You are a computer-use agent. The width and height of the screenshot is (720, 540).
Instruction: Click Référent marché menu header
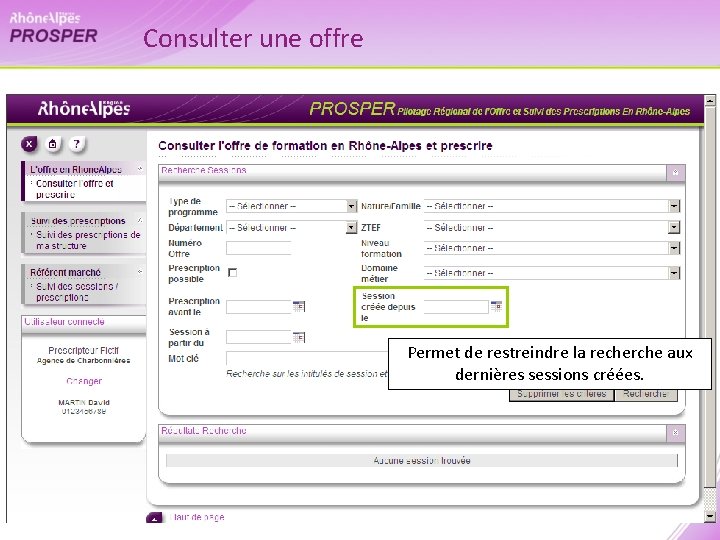tap(65, 272)
